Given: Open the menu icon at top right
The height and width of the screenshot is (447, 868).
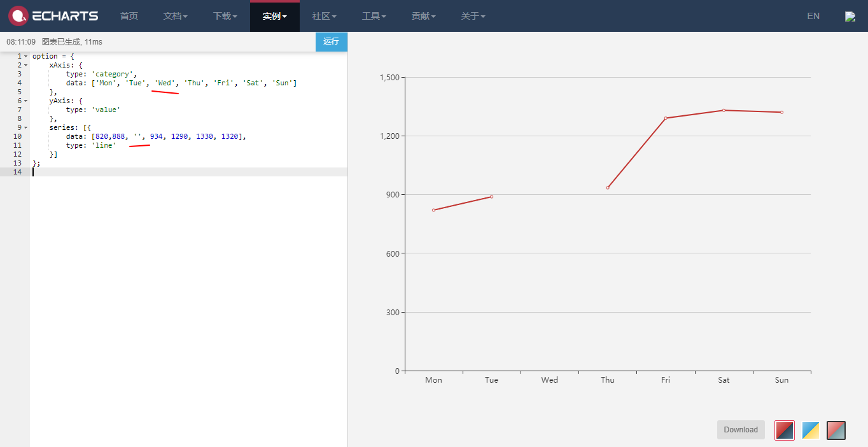Looking at the screenshot, I should pyautogui.click(x=850, y=16).
